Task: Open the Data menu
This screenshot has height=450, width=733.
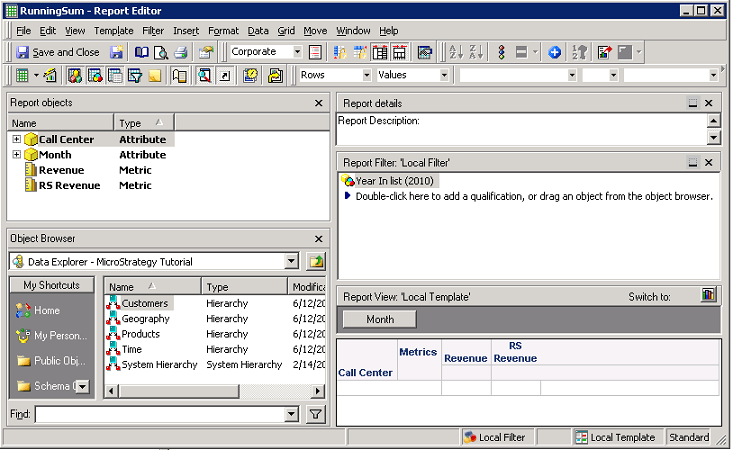Action: pyautogui.click(x=258, y=31)
